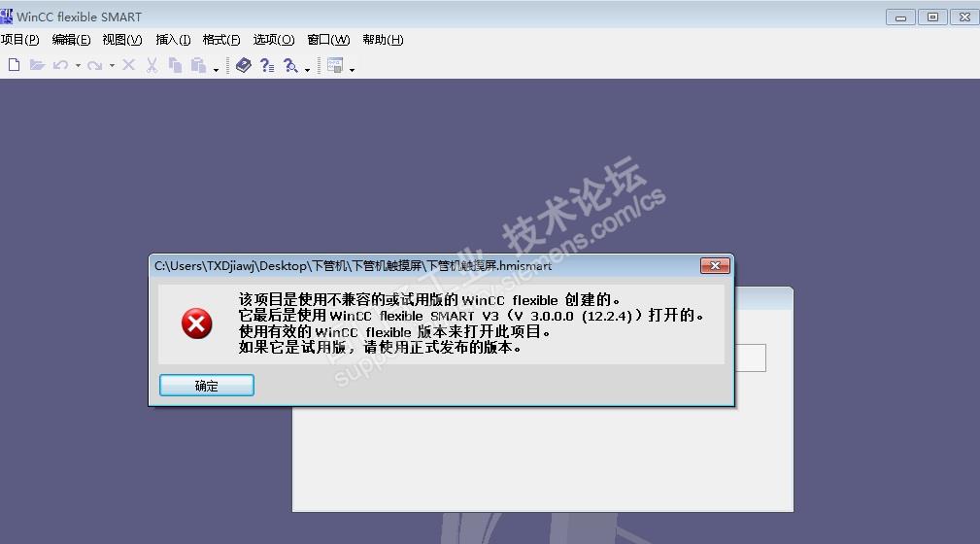Click the Redo arrow icon
Image resolution: width=980 pixels, height=544 pixels.
(95, 65)
